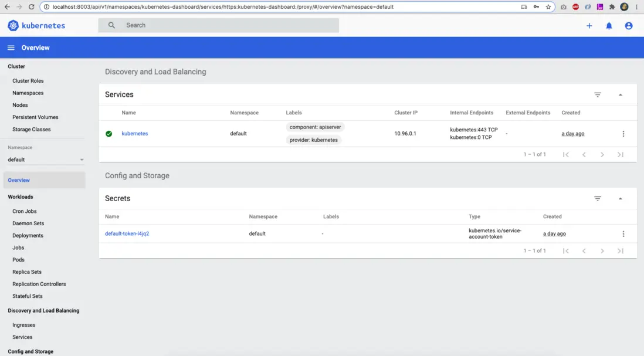The image size is (644, 356).
Task: Click Discovery and Load Balancing sidebar heading
Action: pos(43,311)
